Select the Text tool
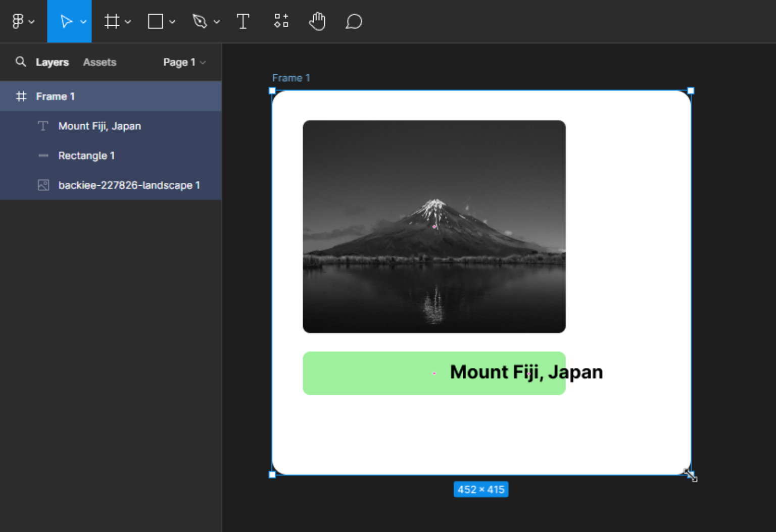Image resolution: width=776 pixels, height=532 pixels. (243, 21)
